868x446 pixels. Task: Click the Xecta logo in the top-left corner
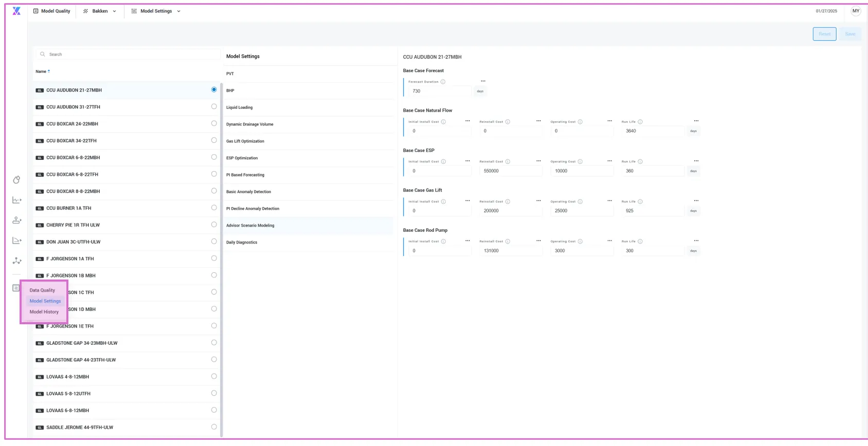pyautogui.click(x=16, y=11)
